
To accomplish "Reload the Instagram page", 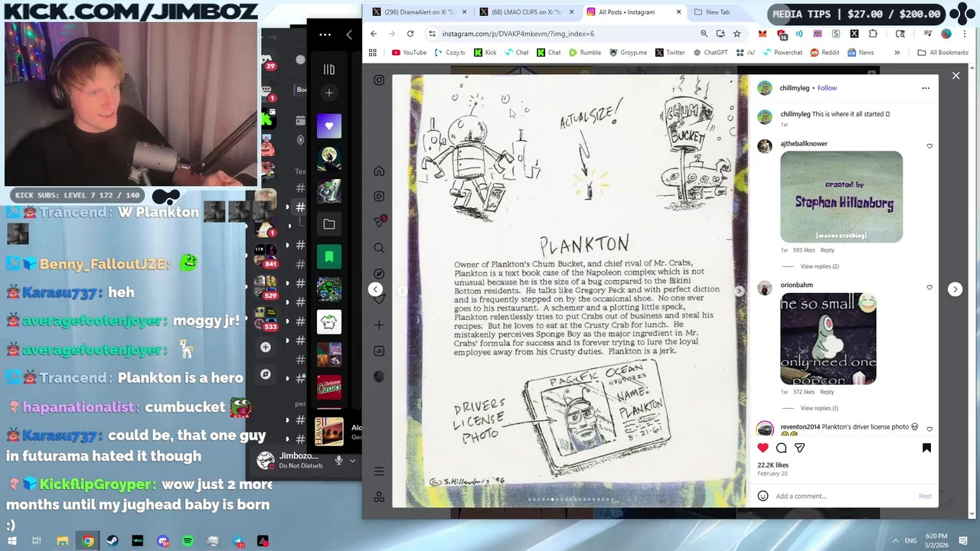I will tap(410, 34).
